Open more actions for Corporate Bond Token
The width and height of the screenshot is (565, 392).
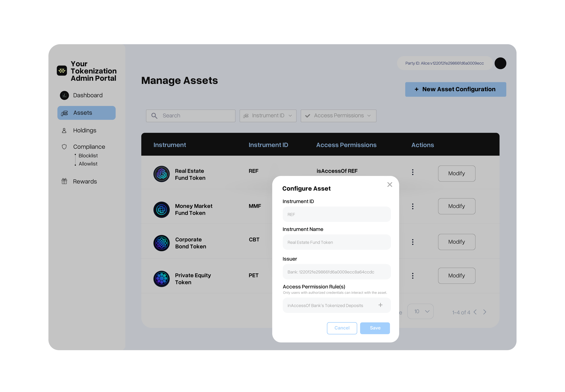(413, 242)
